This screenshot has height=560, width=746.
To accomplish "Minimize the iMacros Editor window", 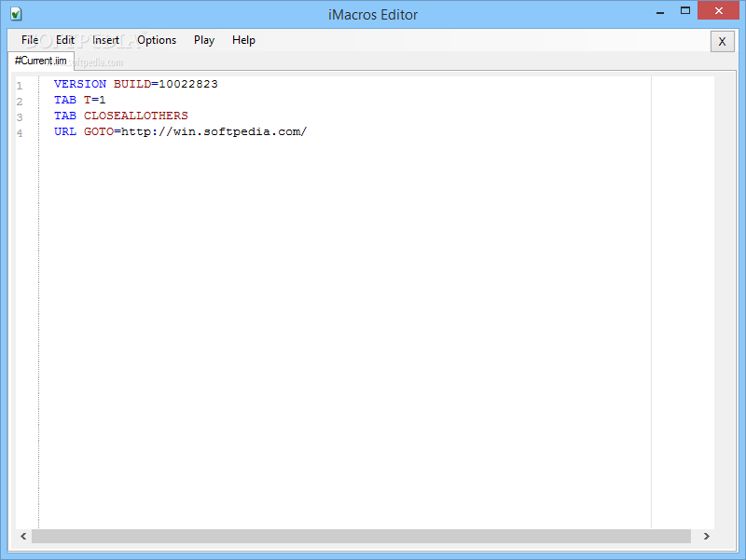I will click(x=660, y=11).
